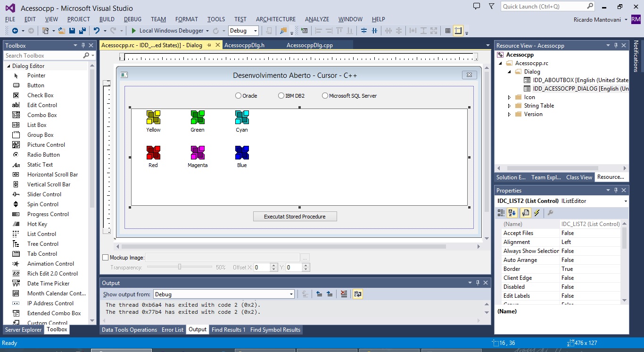Viewport: 644px width, 352px height.
Task: Click the Undo arrow in toolbar
Action: click(x=97, y=31)
